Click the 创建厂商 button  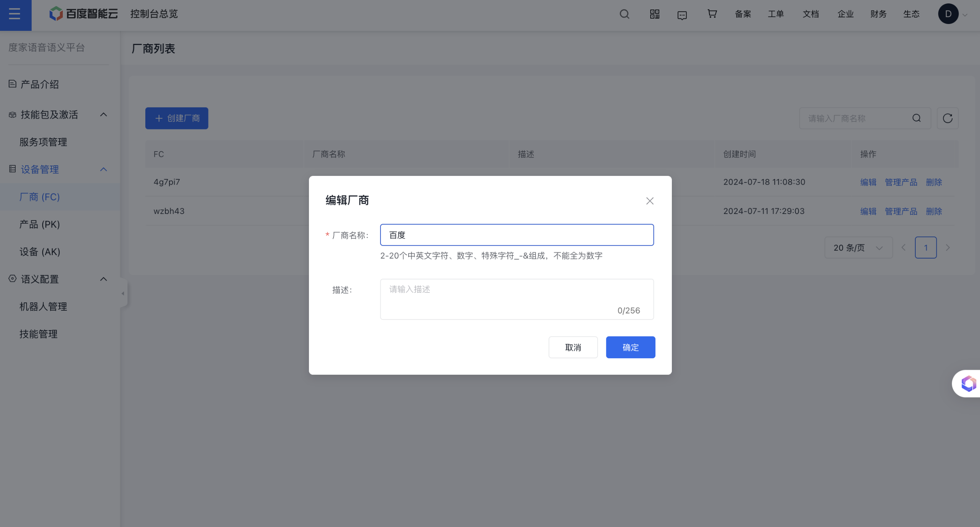click(x=177, y=118)
